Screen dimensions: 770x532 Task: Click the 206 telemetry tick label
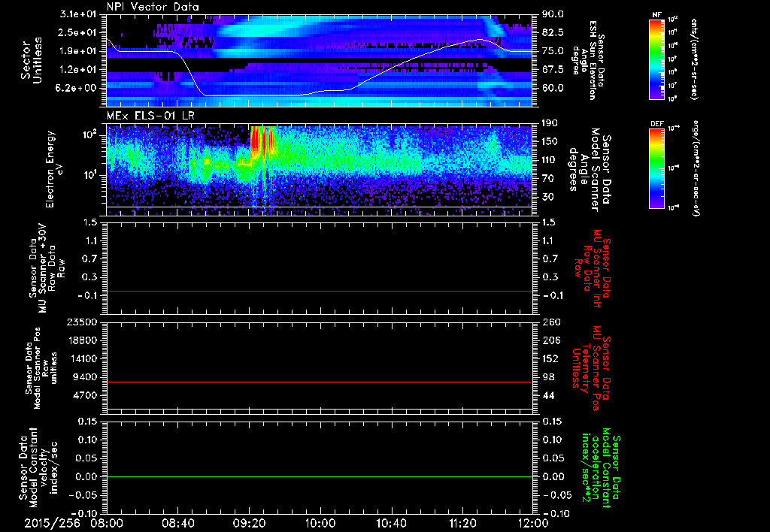[x=550, y=340]
